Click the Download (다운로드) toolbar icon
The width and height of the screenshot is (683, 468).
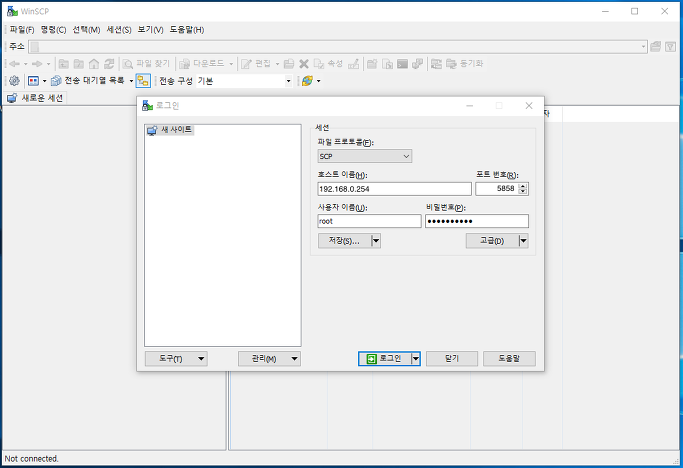185,64
